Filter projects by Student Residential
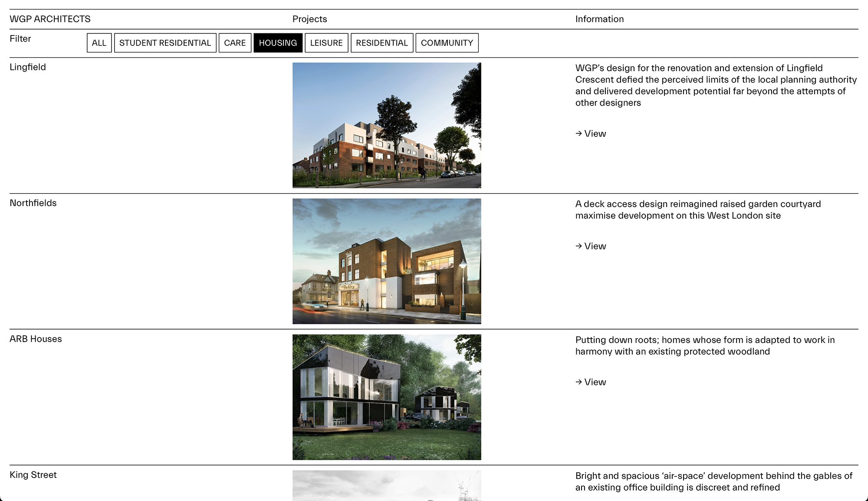The width and height of the screenshot is (868, 501). coord(165,43)
